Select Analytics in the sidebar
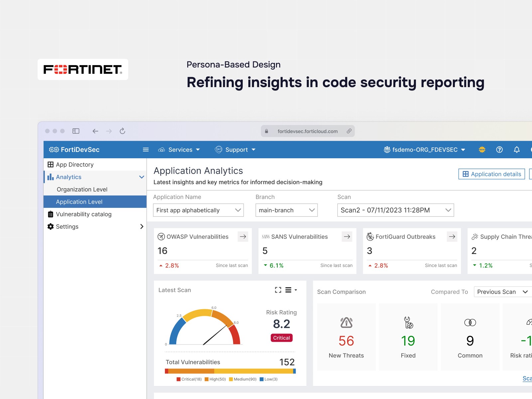532x399 pixels. pos(95,177)
